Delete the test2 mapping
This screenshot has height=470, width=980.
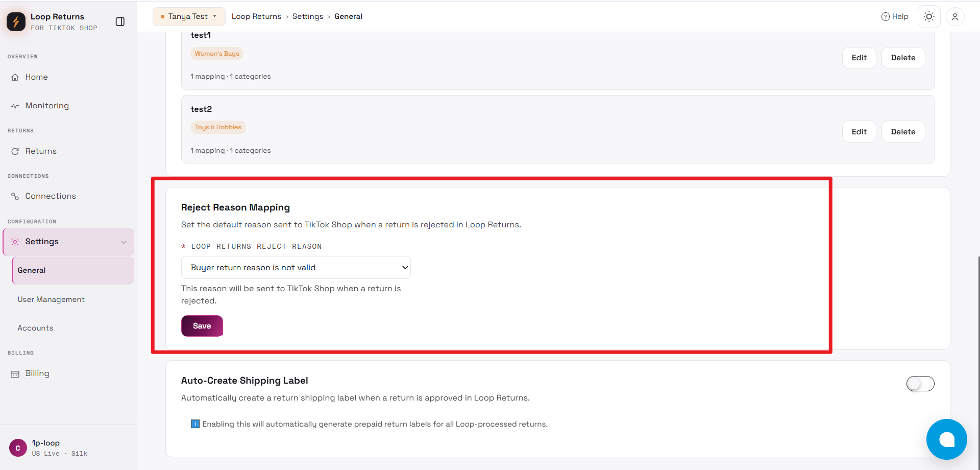[903, 132]
